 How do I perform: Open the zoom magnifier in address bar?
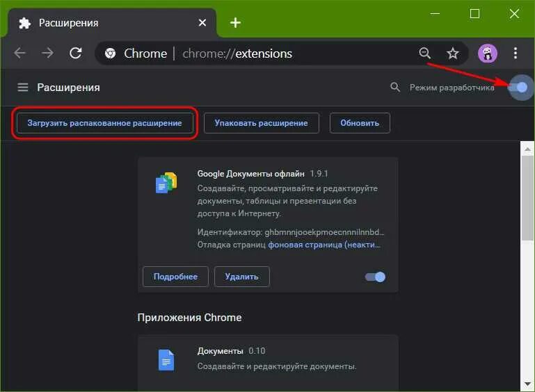425,54
